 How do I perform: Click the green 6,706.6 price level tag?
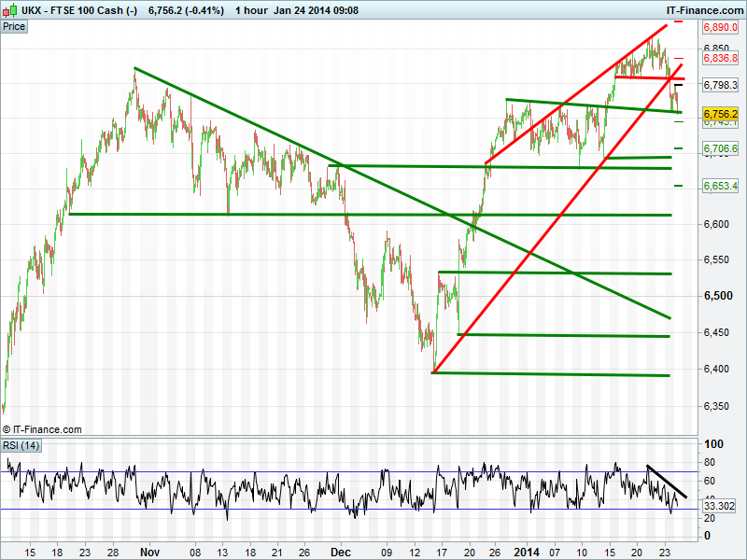pos(720,148)
